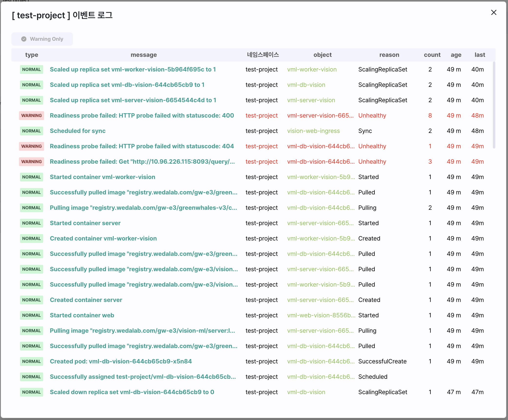Open Started container server message

[x=85, y=223]
